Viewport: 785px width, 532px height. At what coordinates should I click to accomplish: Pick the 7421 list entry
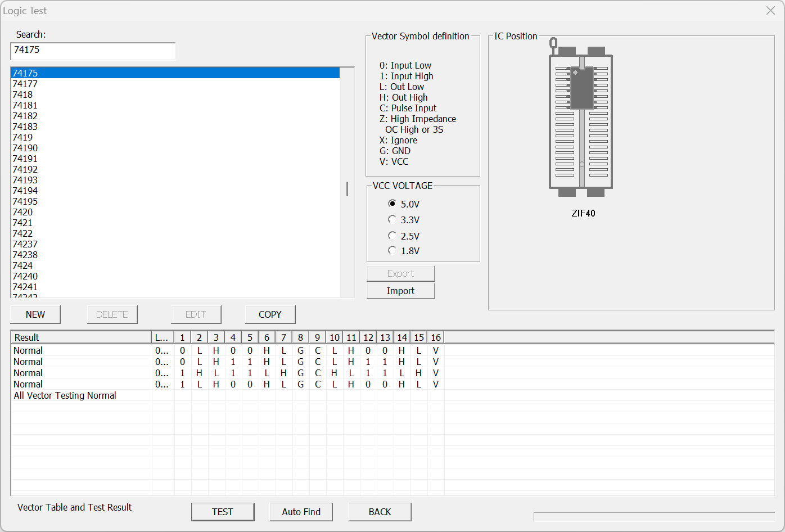(x=175, y=223)
